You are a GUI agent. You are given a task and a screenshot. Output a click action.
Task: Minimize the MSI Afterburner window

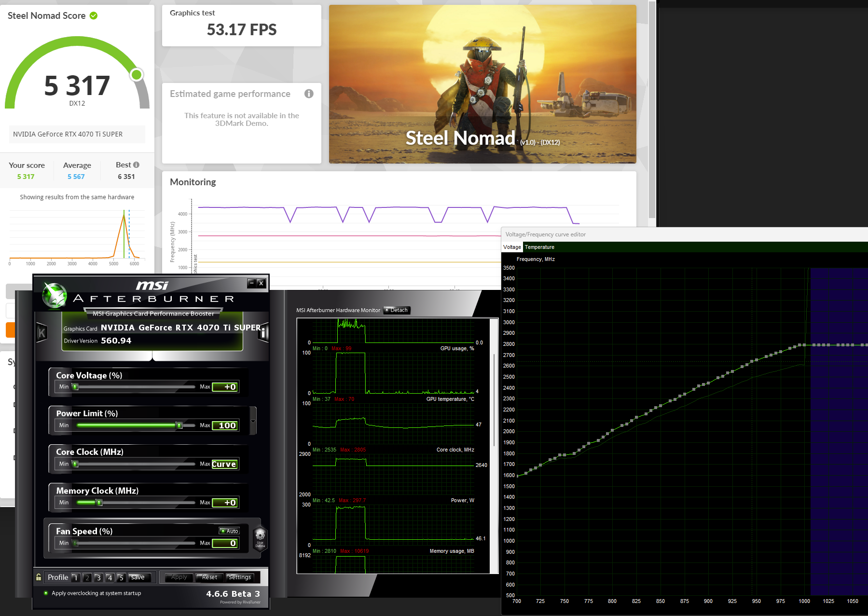[x=252, y=283]
